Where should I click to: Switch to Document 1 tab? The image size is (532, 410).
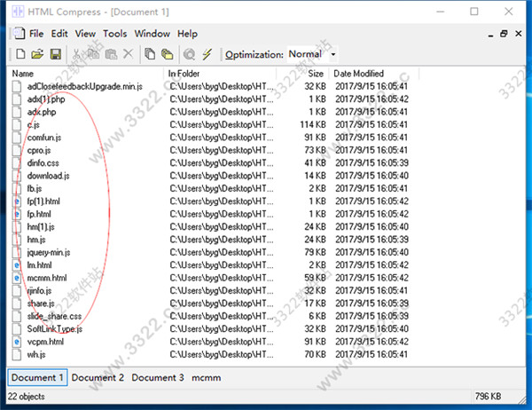[x=37, y=377]
